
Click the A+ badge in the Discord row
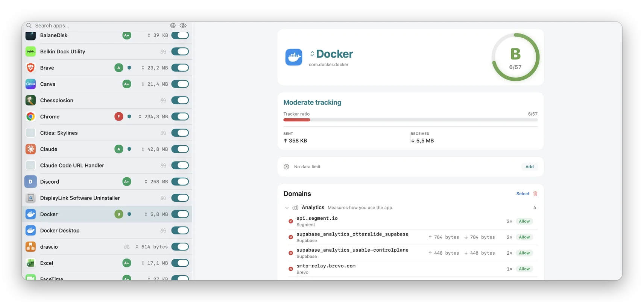click(127, 182)
